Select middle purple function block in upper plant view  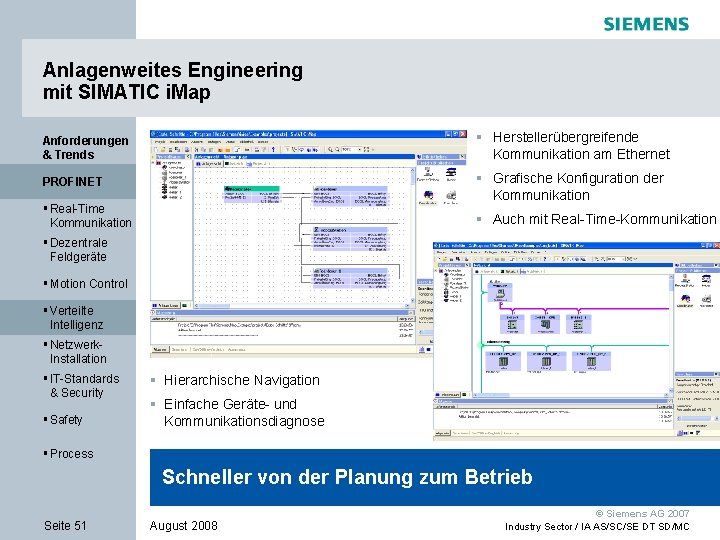coord(350,238)
